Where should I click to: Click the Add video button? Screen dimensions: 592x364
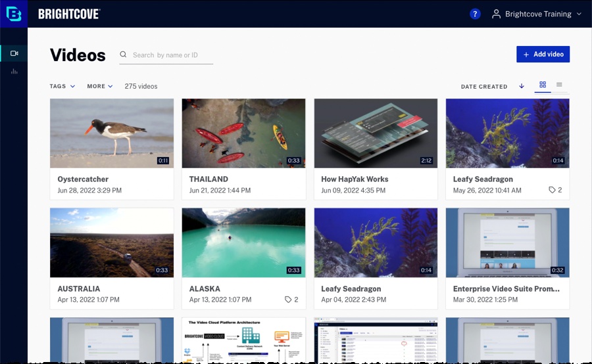pos(543,55)
